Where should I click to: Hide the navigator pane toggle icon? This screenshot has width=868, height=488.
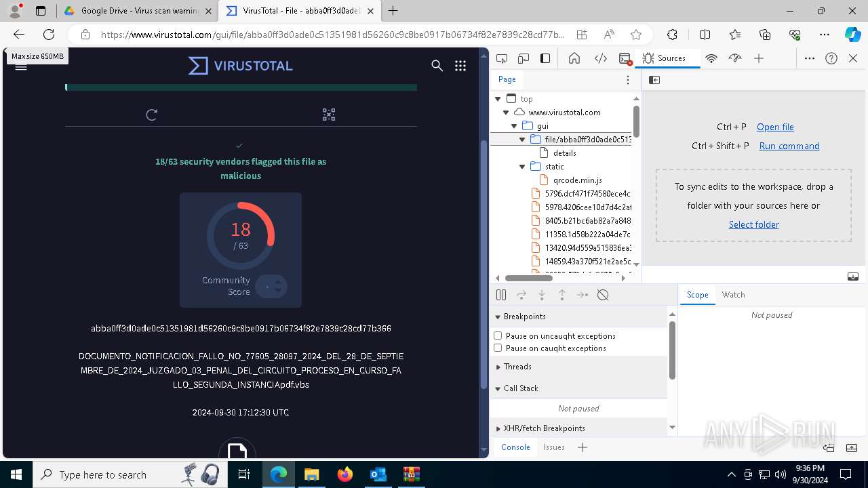(x=654, y=80)
